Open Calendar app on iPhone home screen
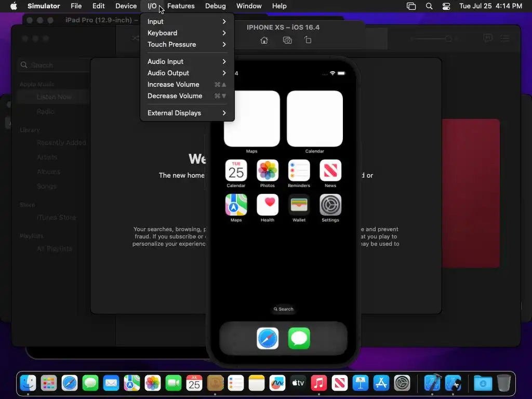This screenshot has width=532, height=399. coord(236,170)
